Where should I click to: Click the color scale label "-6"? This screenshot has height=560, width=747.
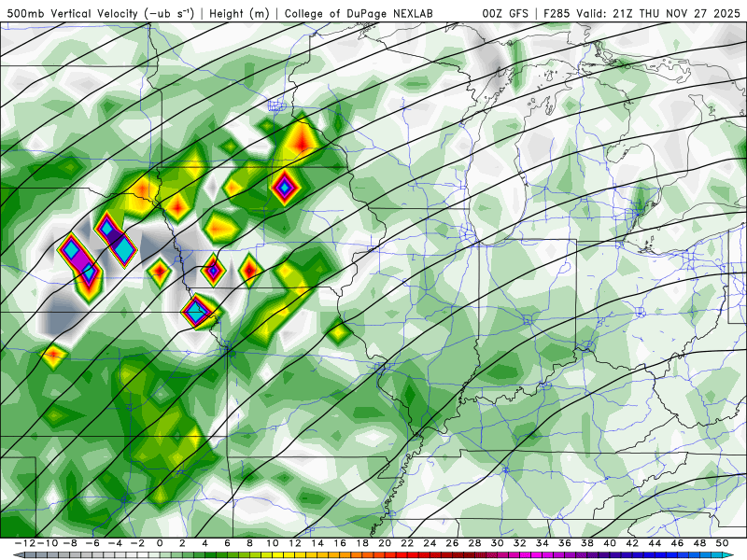click(x=92, y=543)
